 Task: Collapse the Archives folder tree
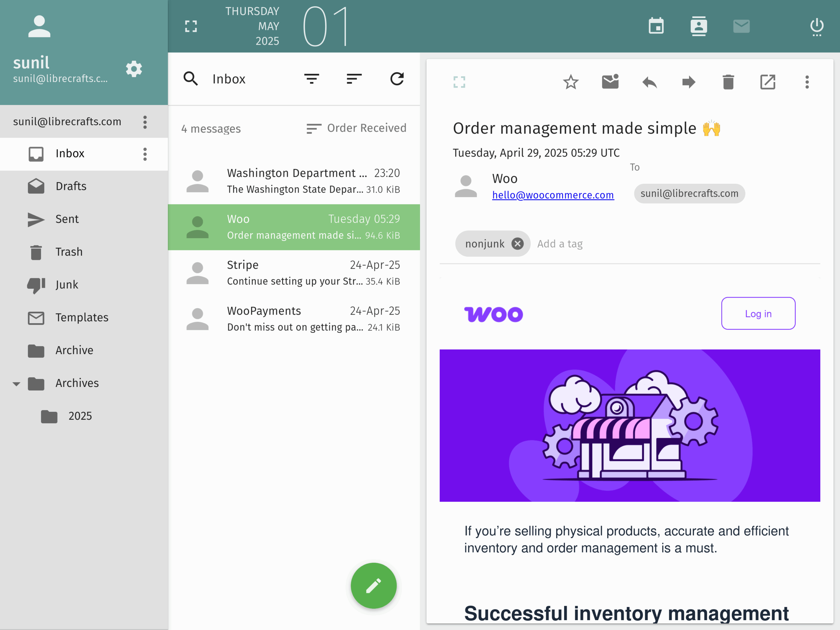[x=16, y=384]
